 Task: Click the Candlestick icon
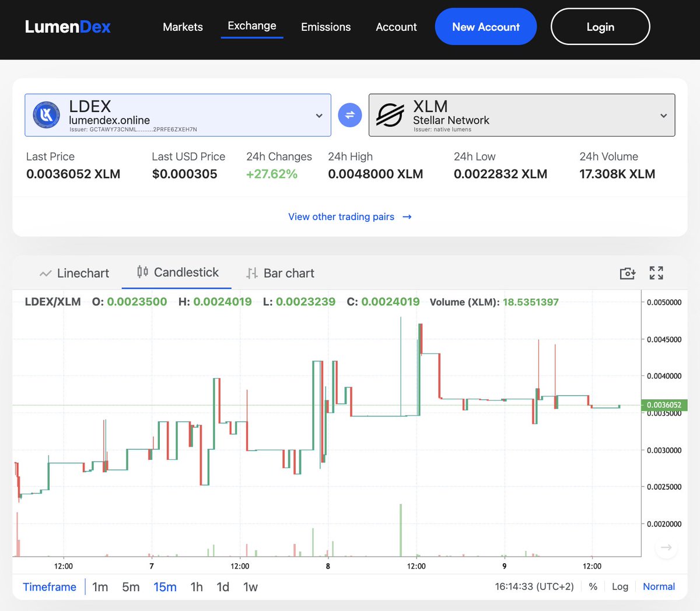tap(142, 272)
